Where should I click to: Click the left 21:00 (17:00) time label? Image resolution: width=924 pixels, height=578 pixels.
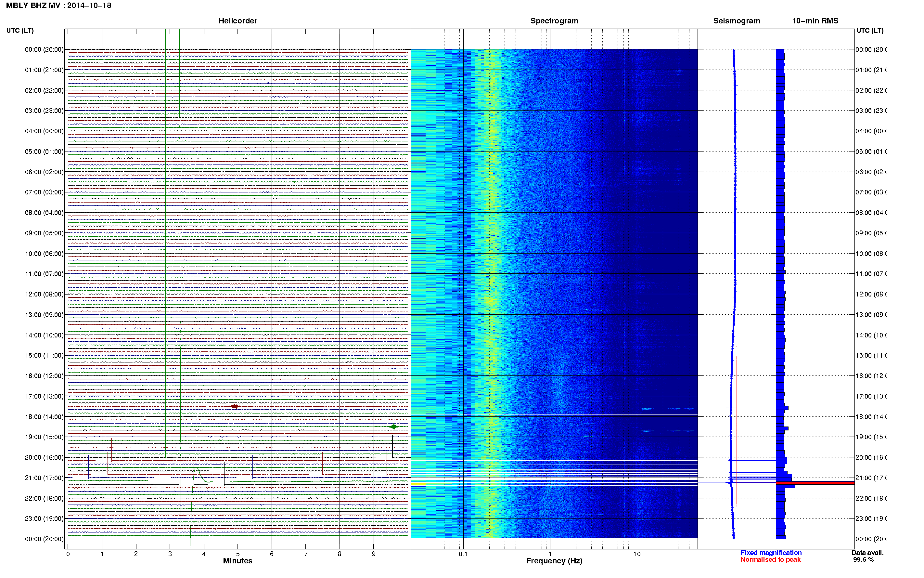(44, 478)
